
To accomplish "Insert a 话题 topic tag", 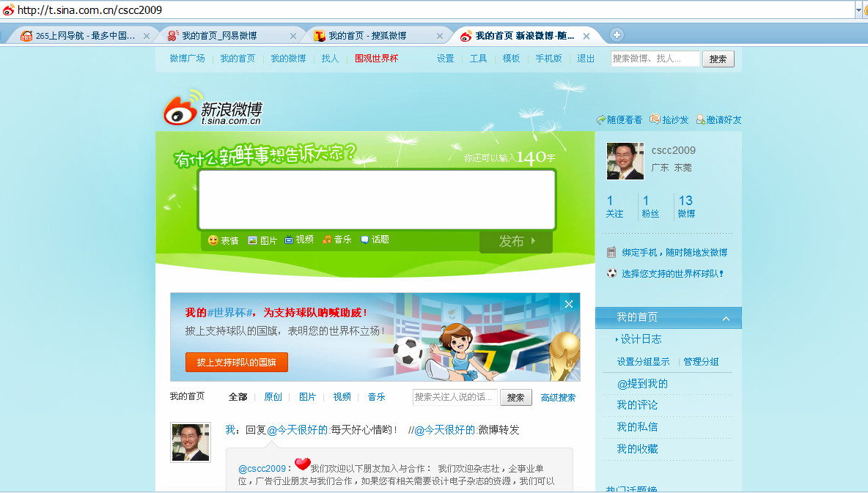I will pos(375,240).
